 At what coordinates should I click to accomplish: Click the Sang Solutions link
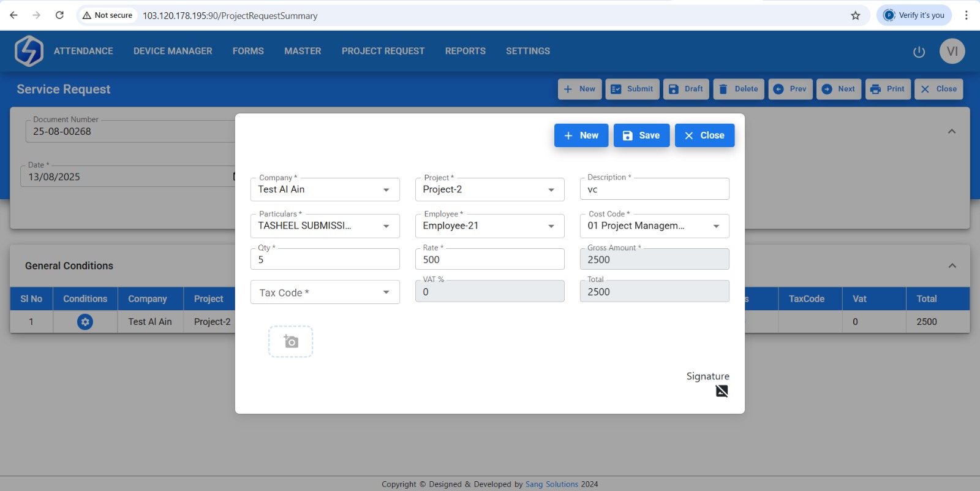point(551,484)
